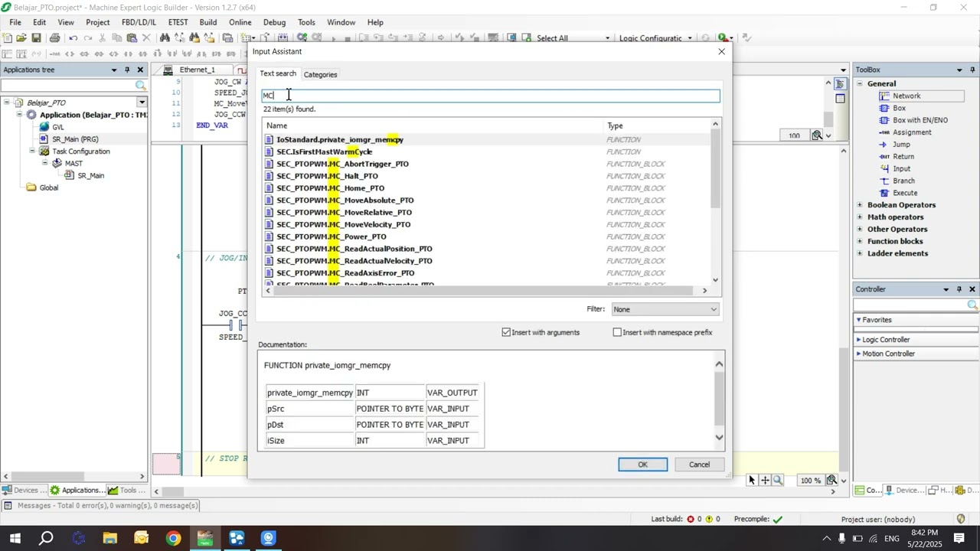Open the Filter dropdown in Input Assistant
980x551 pixels.
click(665, 310)
